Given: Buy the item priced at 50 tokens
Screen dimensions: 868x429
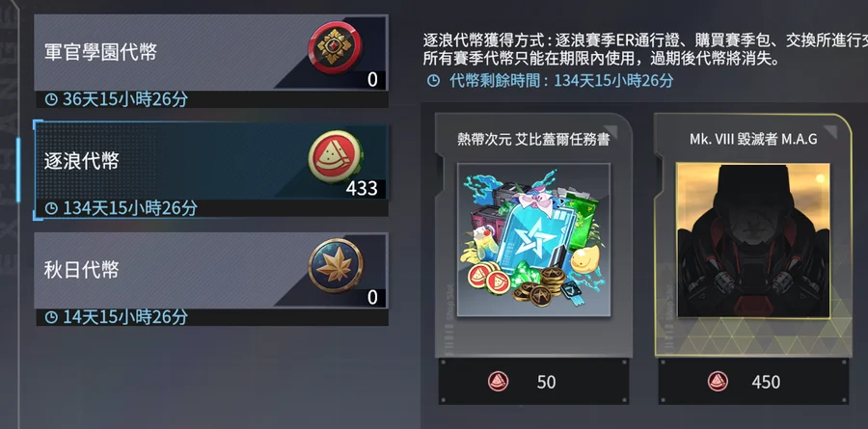Looking at the screenshot, I should coord(533,382).
